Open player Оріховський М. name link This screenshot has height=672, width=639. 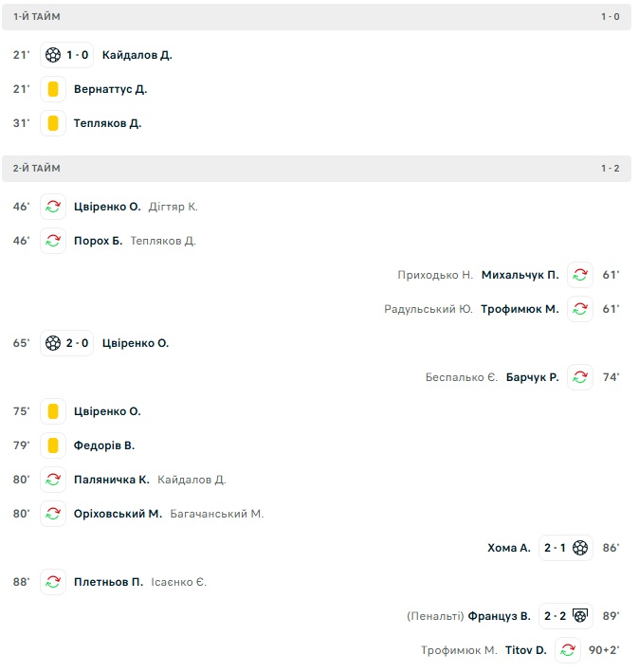point(118,514)
